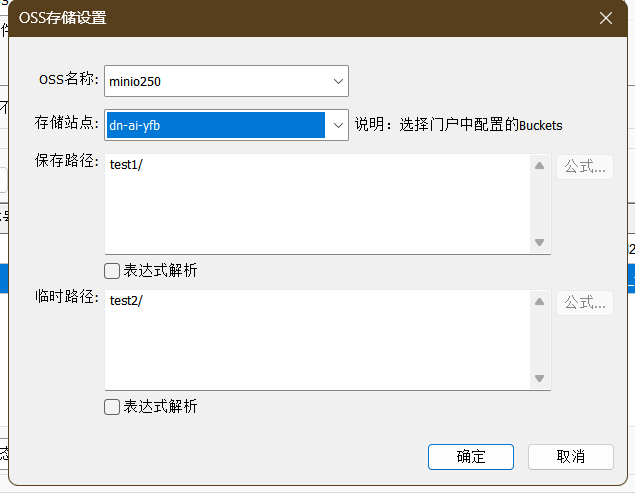The height and width of the screenshot is (494, 635).
Task: Enable 表达式解析 checkbox under 保存路径
Action: [113, 270]
